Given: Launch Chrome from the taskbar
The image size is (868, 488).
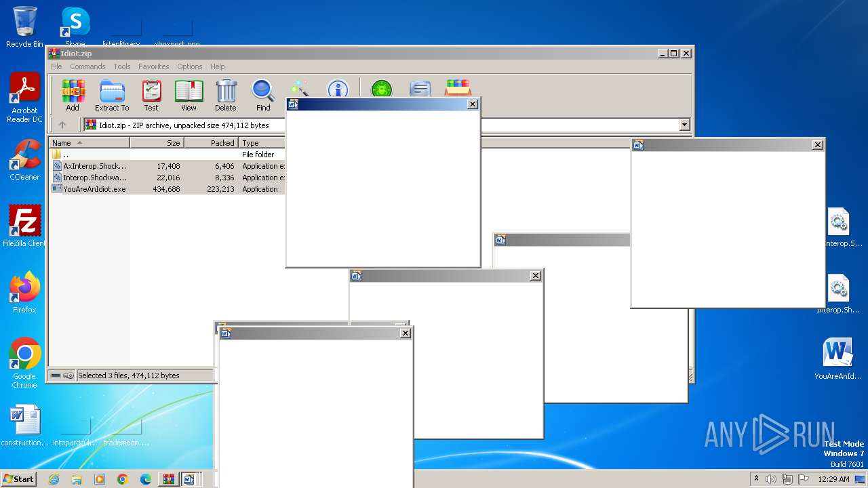Looking at the screenshot, I should 123,479.
